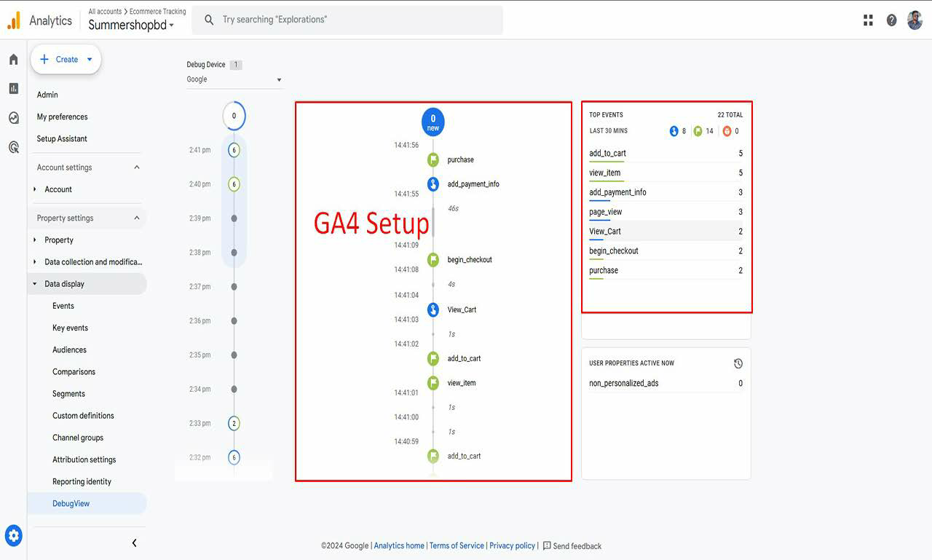932x560 pixels.
Task: Toggle the green events count filter
Action: [697, 131]
